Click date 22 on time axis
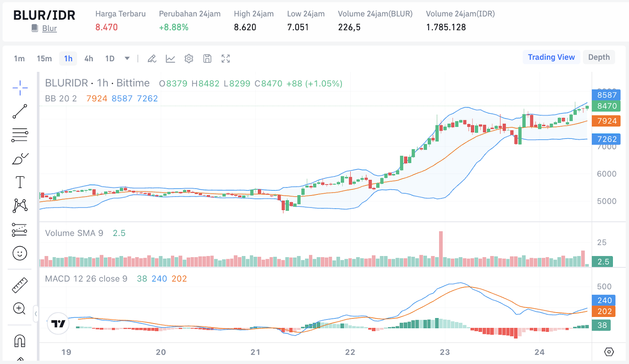This screenshot has height=364, width=629. [350, 352]
